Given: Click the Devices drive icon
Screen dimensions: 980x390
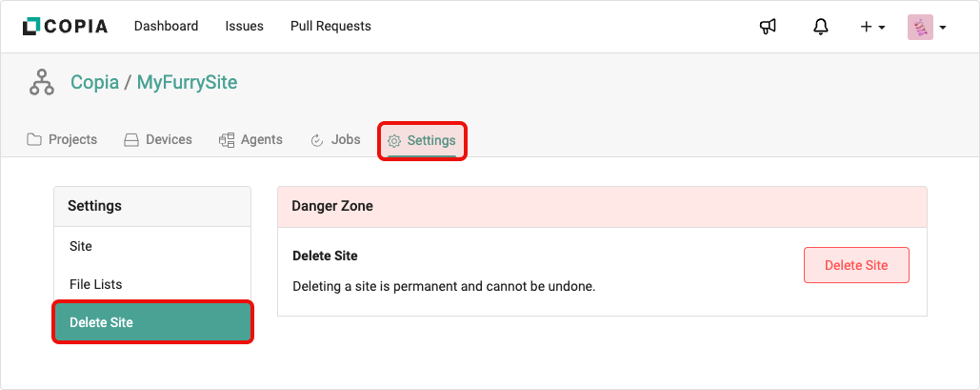Looking at the screenshot, I should click(131, 140).
